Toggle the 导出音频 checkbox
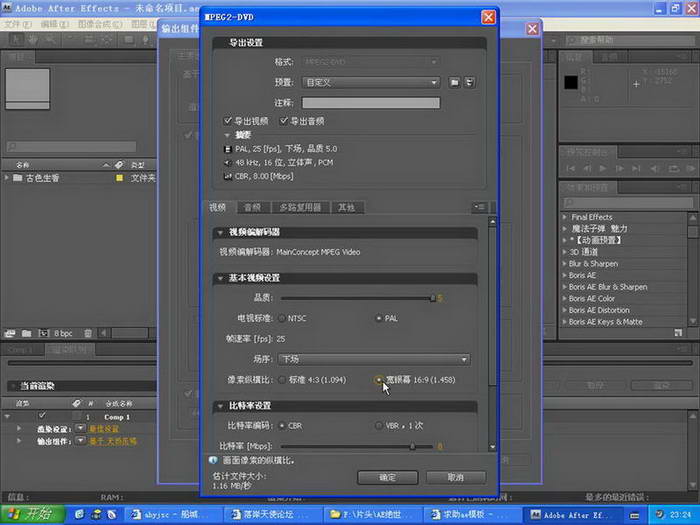The height and width of the screenshot is (525, 700). (283, 121)
